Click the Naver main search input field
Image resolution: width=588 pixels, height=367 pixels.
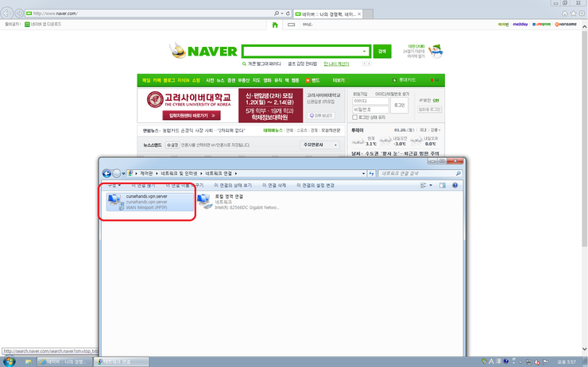pos(306,52)
